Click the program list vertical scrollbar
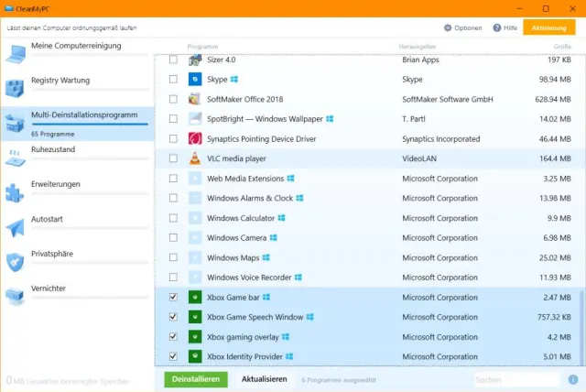The height and width of the screenshot is (392, 586). [x=580, y=325]
